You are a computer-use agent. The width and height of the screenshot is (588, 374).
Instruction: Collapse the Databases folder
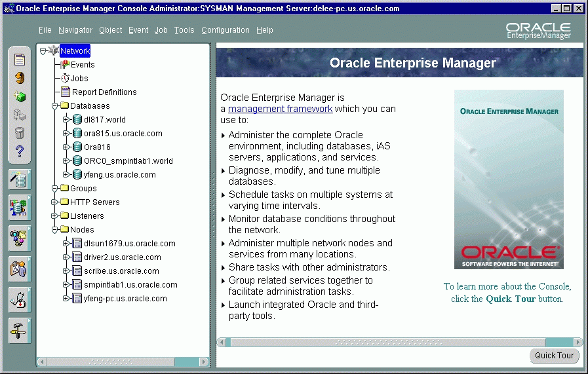click(x=55, y=106)
